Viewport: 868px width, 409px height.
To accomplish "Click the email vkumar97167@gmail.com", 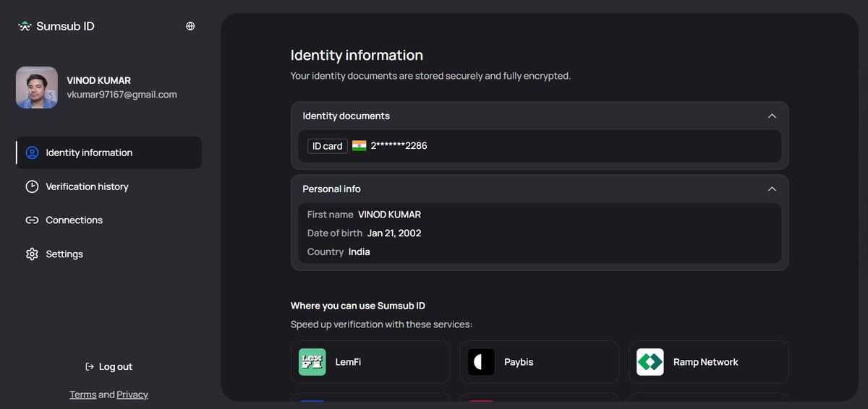I will point(122,95).
